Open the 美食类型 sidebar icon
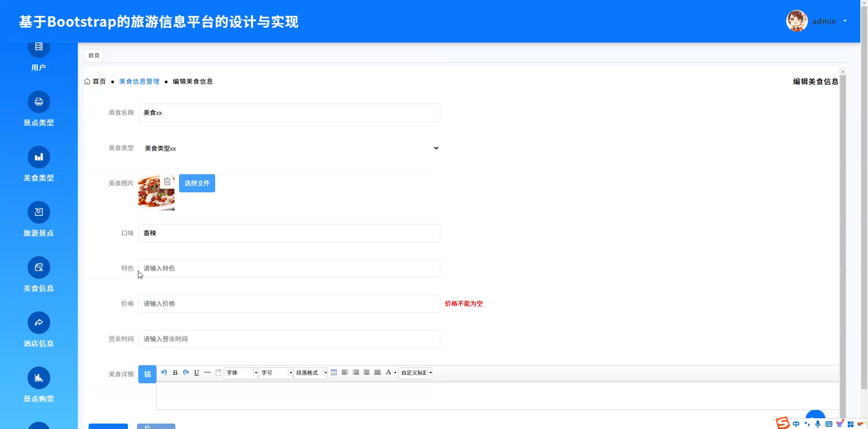The width and height of the screenshot is (868, 429). click(39, 157)
